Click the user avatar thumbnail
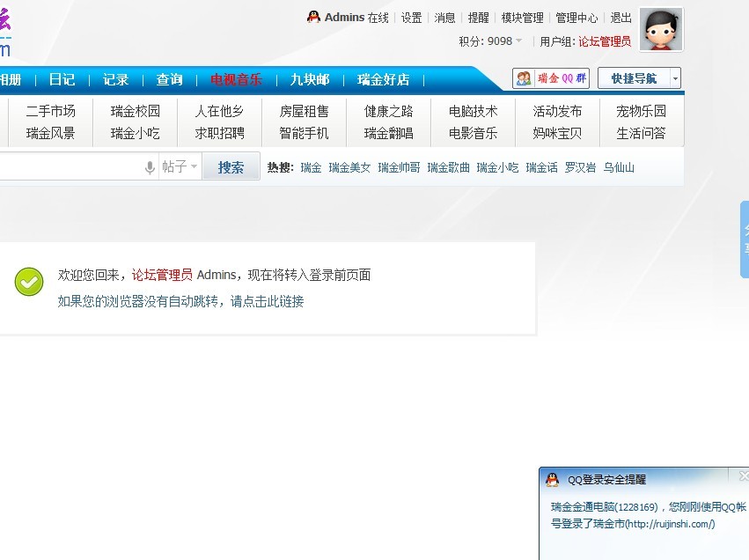 point(661,30)
